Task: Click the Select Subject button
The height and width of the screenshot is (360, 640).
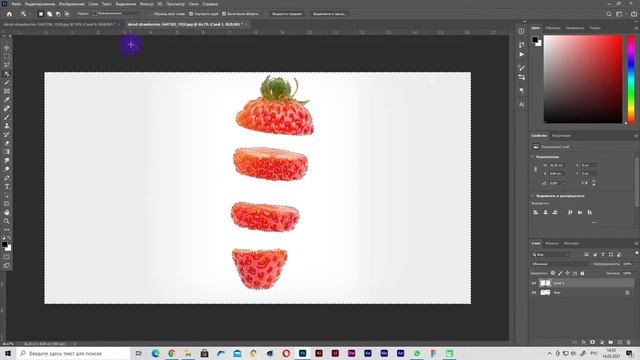Action: tap(287, 14)
